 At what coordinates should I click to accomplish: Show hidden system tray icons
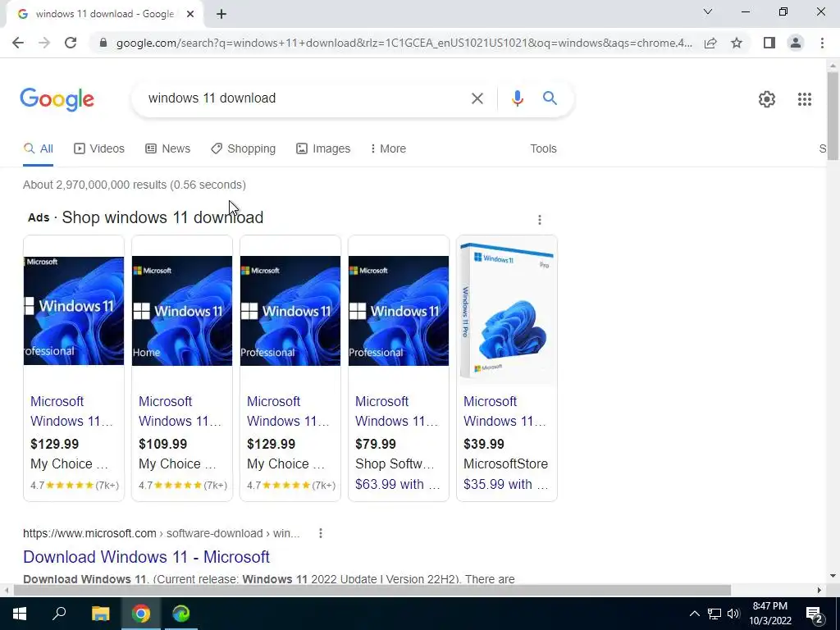pos(694,614)
